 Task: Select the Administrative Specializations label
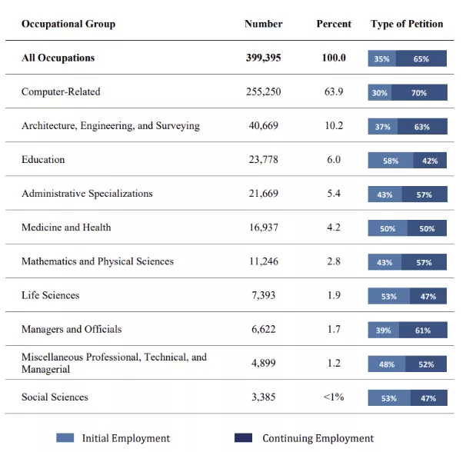click(87, 194)
